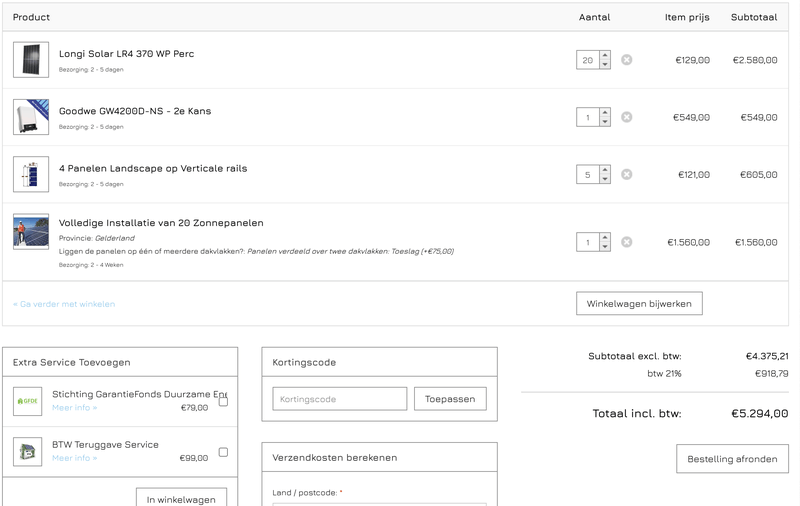The height and width of the screenshot is (506, 800).
Task: Remove Volledige Installatie item from cart
Action: (627, 242)
